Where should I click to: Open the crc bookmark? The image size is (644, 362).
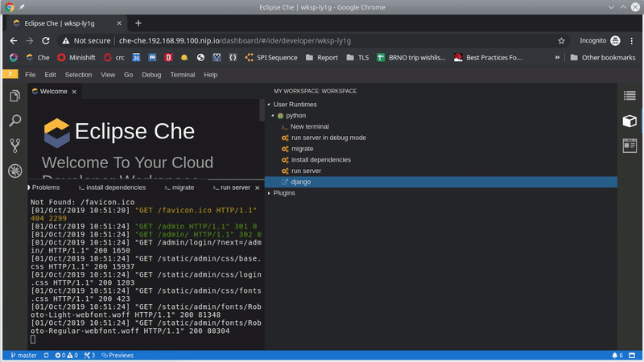tap(114, 57)
